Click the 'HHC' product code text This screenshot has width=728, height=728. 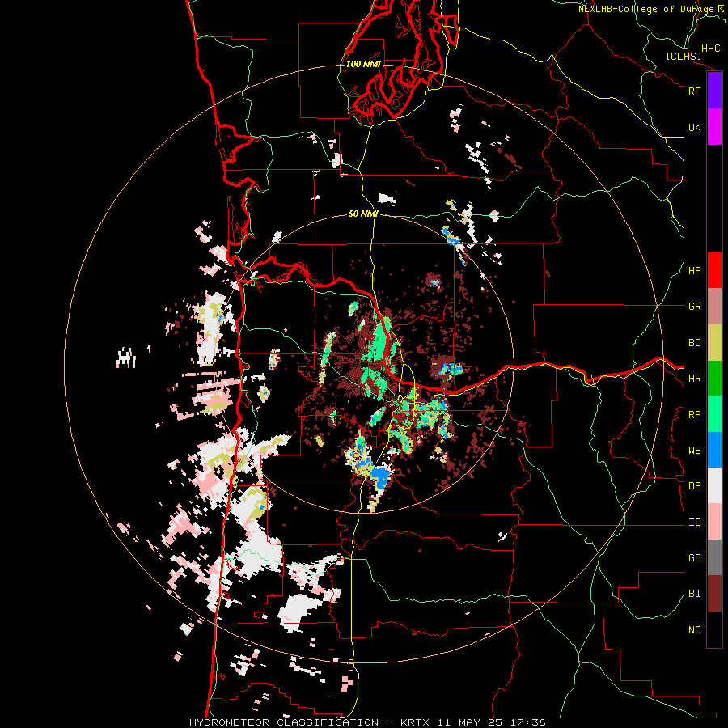710,49
